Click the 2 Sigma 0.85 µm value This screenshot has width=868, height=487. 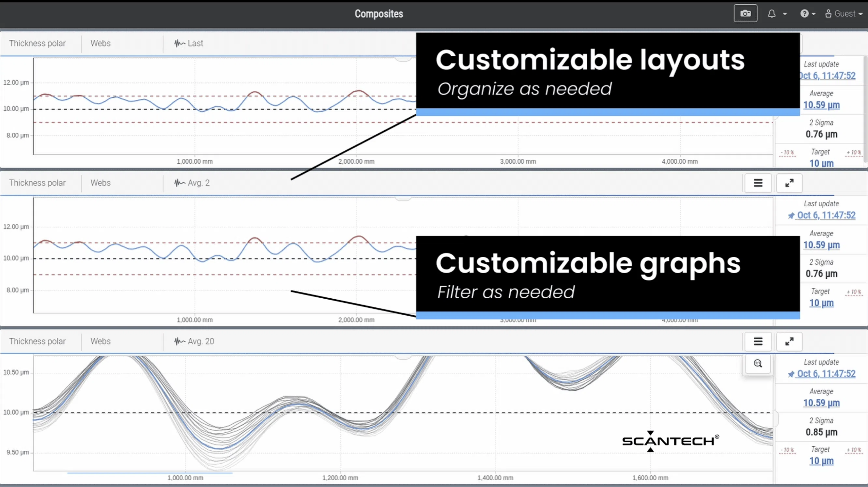click(821, 432)
